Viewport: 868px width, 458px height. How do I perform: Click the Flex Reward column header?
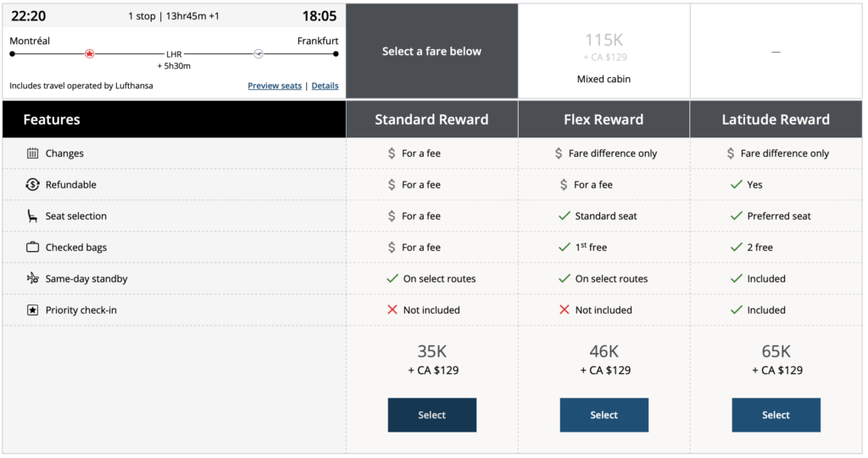(604, 120)
